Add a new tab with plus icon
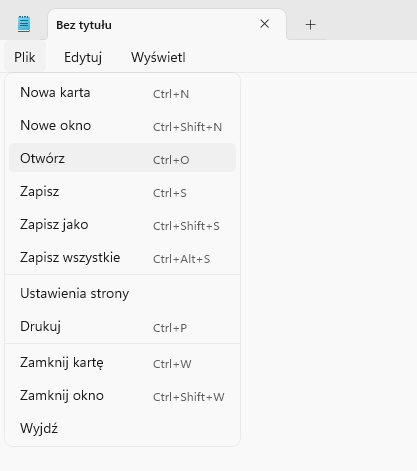Screen dimensions: 417x471 [310, 24]
